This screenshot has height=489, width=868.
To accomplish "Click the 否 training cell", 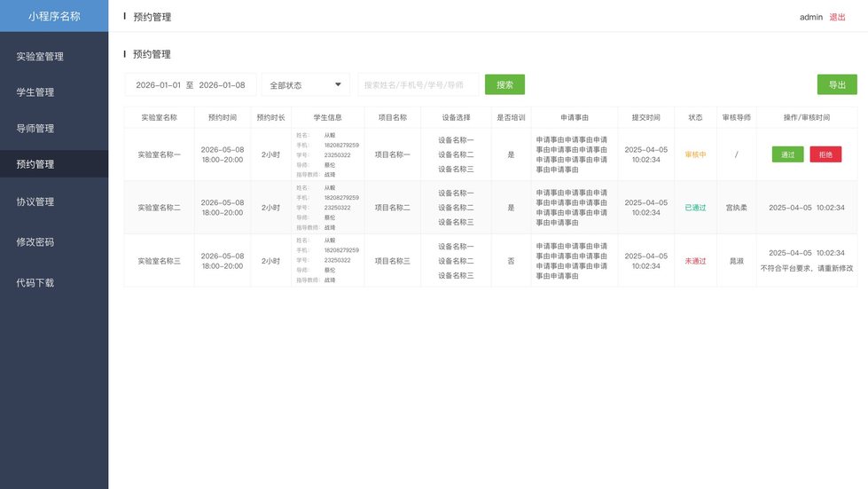I will pyautogui.click(x=511, y=261).
